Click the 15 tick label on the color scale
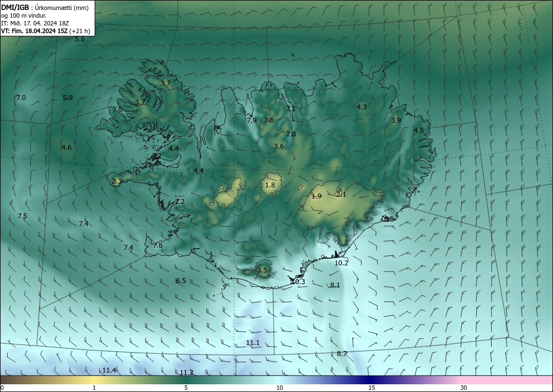The height and width of the screenshot is (392, 553). (372, 388)
